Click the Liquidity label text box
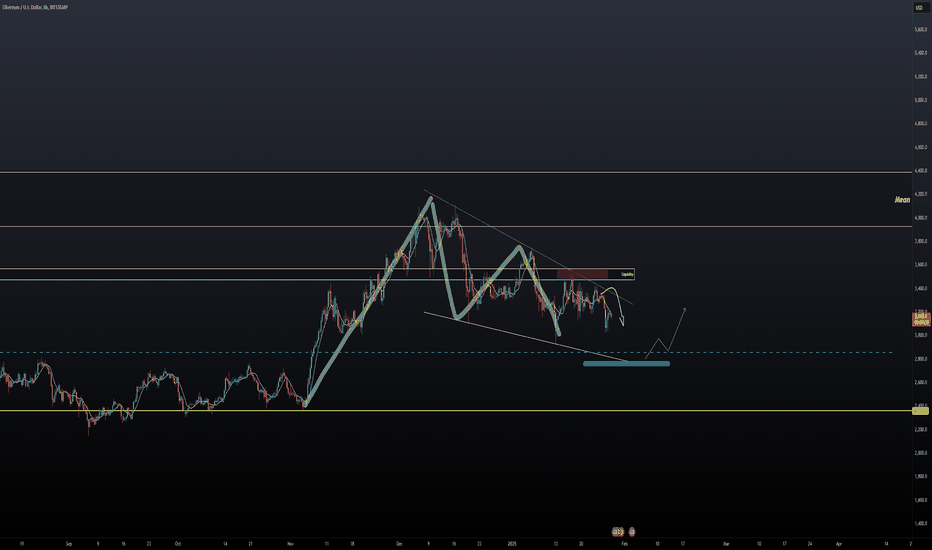 pos(627,274)
